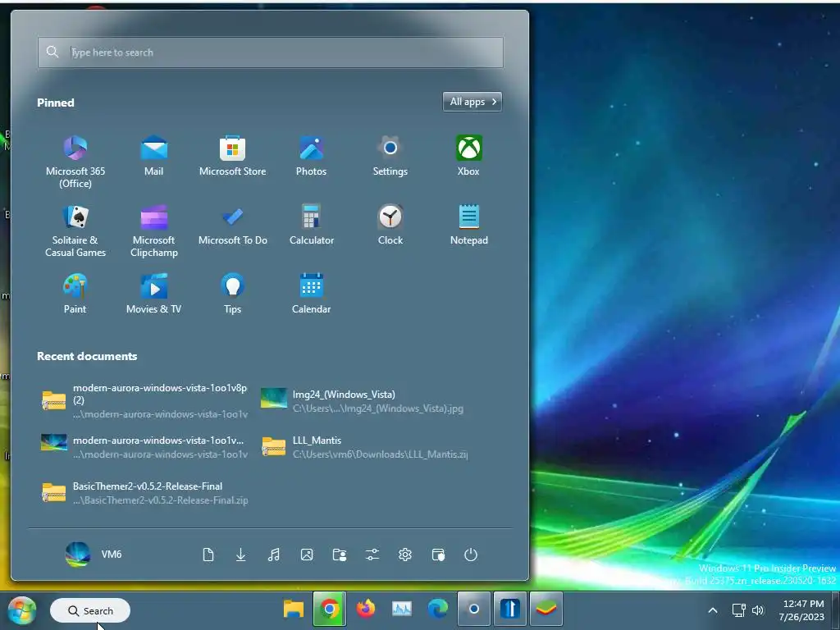This screenshot has height=630, width=840.
Task: Open Microsoft To Do
Action: click(x=232, y=225)
